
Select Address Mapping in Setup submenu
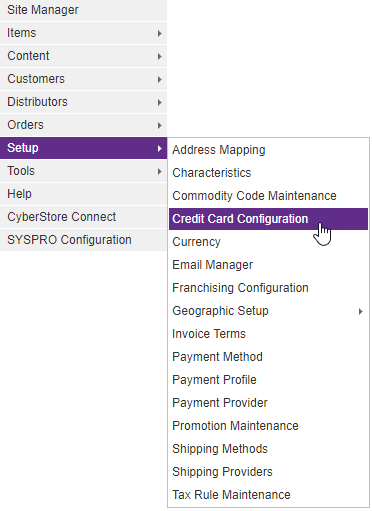[x=268, y=150]
